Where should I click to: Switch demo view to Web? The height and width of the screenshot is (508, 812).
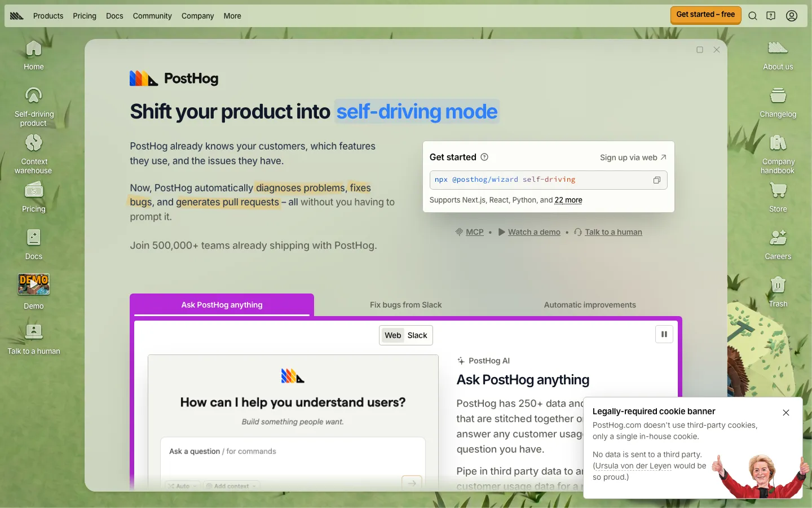pyautogui.click(x=393, y=335)
